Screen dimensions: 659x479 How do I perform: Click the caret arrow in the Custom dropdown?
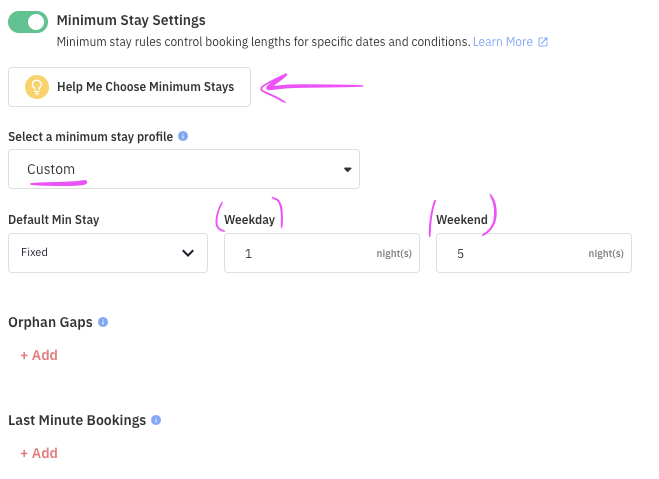pos(347,169)
